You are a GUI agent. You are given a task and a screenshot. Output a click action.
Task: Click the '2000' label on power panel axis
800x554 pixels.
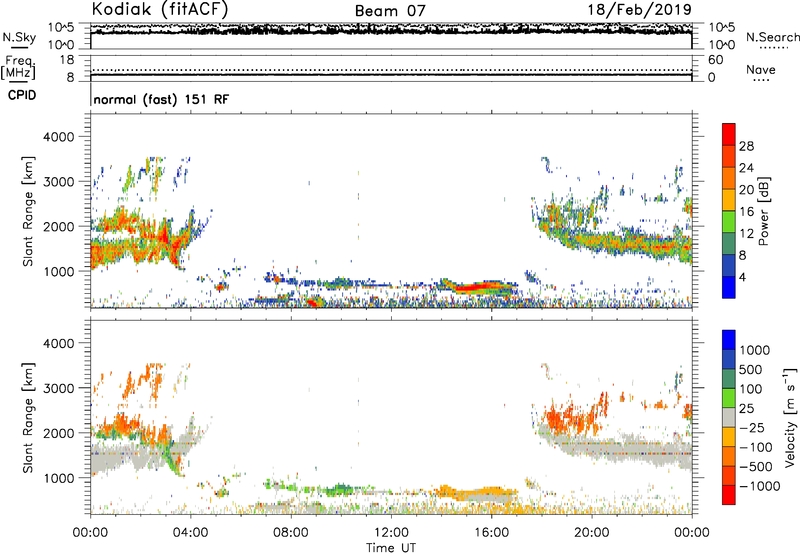tap(58, 226)
